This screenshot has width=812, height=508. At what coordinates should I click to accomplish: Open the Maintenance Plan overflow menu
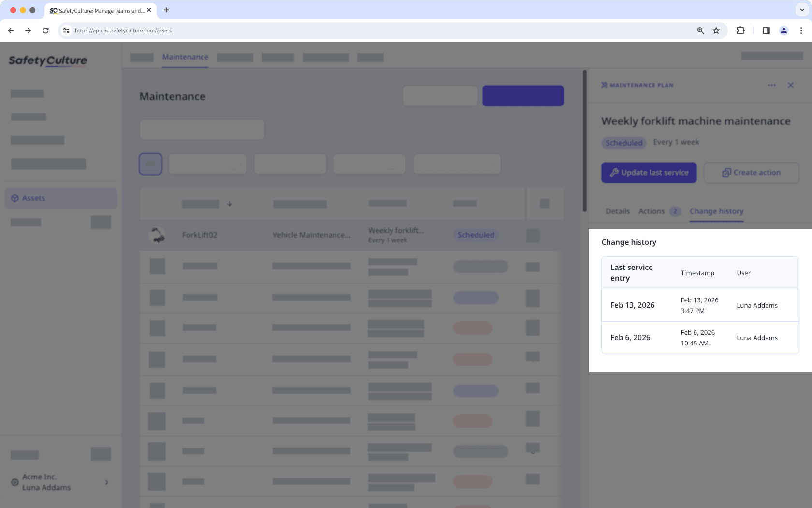click(772, 85)
